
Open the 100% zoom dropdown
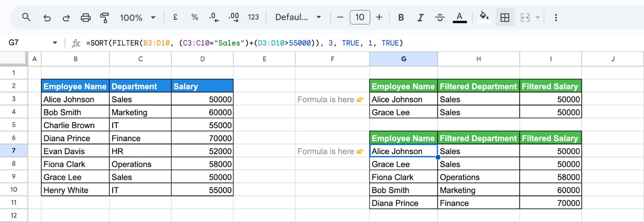click(138, 17)
